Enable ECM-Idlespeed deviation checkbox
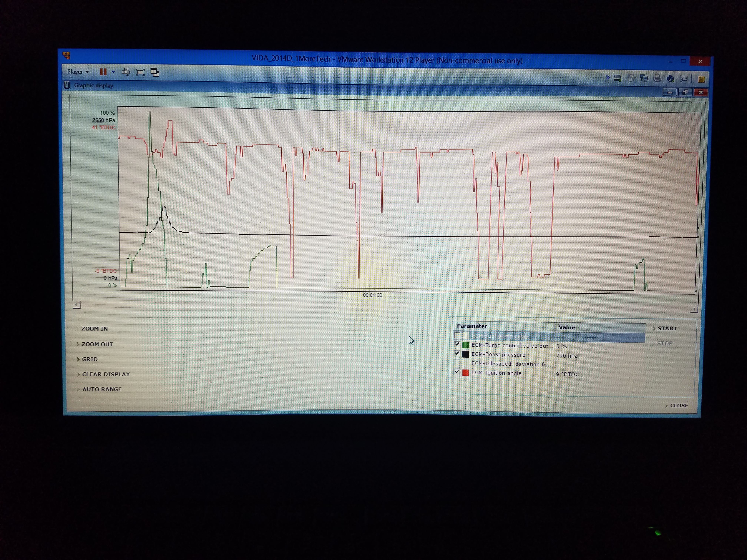 pyautogui.click(x=457, y=363)
